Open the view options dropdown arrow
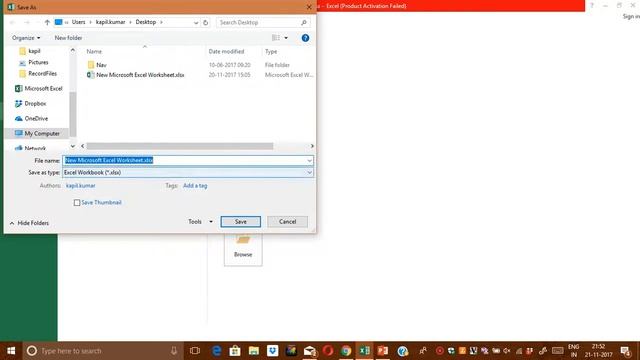The image size is (640, 360). [x=286, y=38]
